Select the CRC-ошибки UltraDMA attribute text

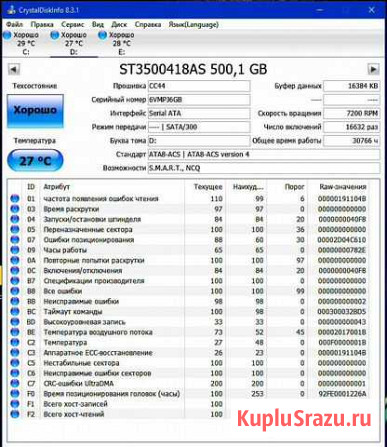click(79, 384)
